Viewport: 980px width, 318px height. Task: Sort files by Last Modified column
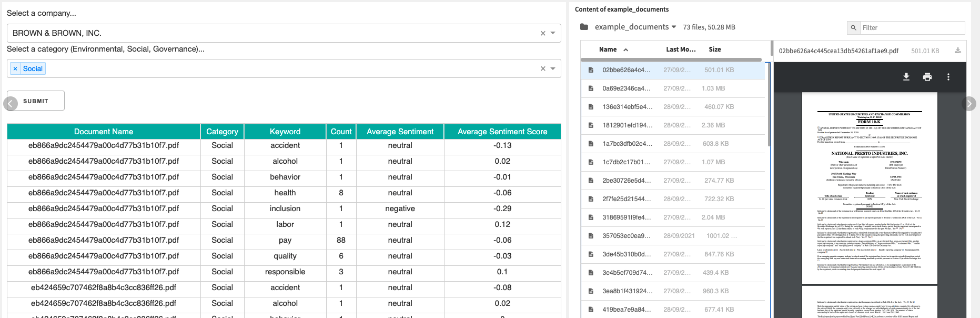[x=681, y=49]
